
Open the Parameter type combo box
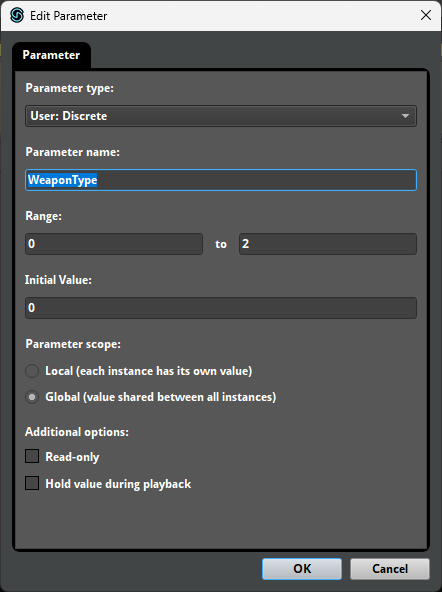point(221,116)
